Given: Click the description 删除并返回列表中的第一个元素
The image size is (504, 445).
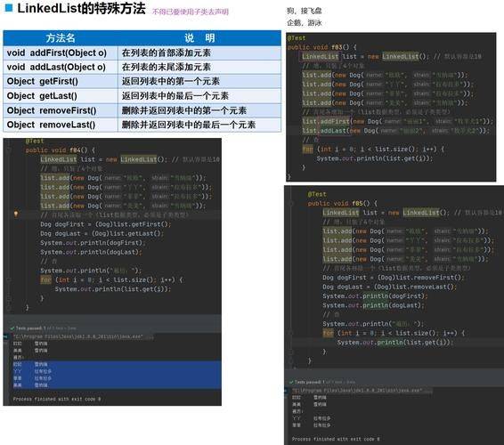Looking at the screenshot, I should pos(184,110).
